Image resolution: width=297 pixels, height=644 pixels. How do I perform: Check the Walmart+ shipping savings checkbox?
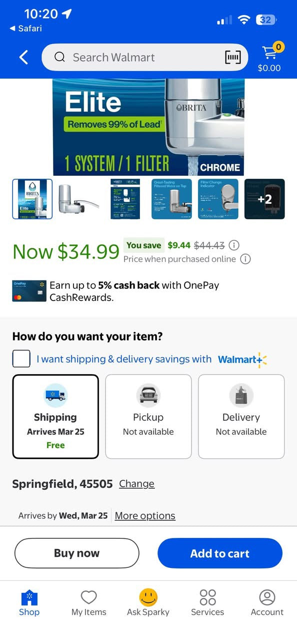[21, 359]
